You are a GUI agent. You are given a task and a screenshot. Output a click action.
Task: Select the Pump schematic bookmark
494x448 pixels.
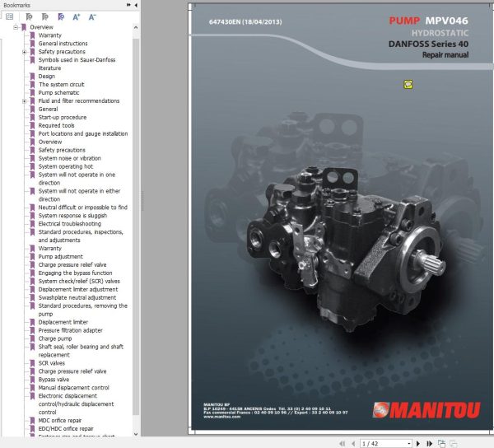point(58,92)
